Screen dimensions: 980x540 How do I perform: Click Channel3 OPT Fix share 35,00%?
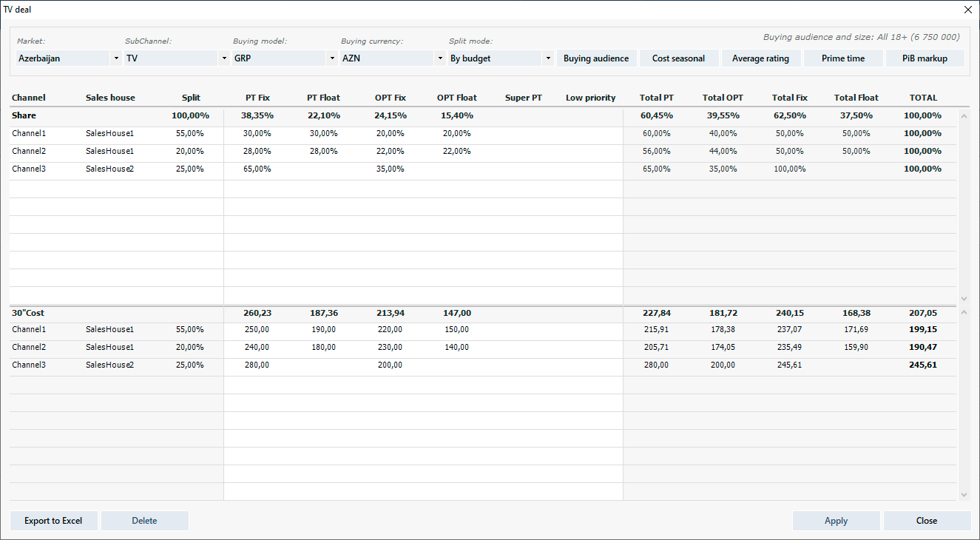pos(391,169)
